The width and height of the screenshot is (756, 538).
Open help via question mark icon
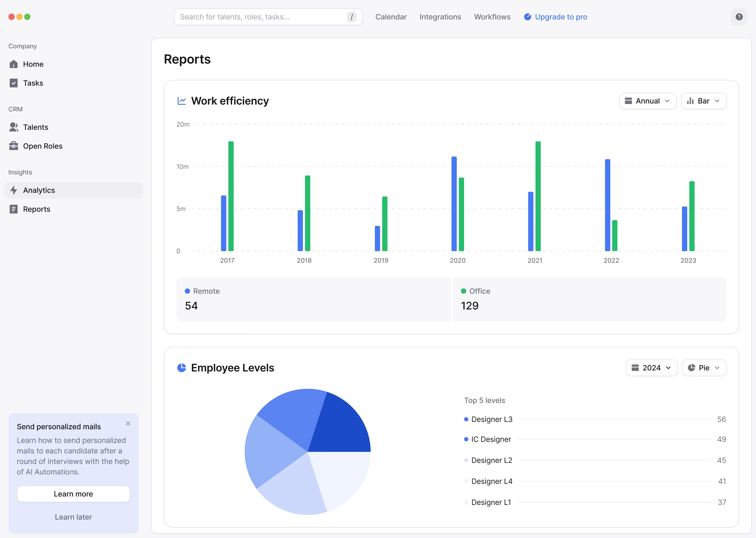click(x=739, y=17)
